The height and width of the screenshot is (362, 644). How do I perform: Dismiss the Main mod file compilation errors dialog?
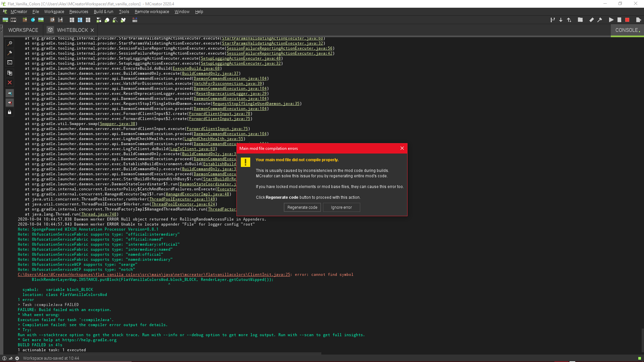402,148
